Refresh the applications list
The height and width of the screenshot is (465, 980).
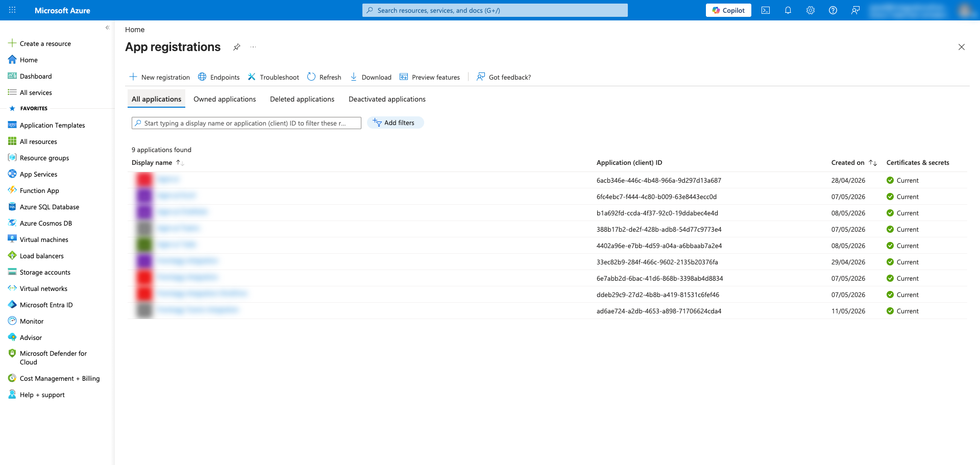tap(325, 77)
